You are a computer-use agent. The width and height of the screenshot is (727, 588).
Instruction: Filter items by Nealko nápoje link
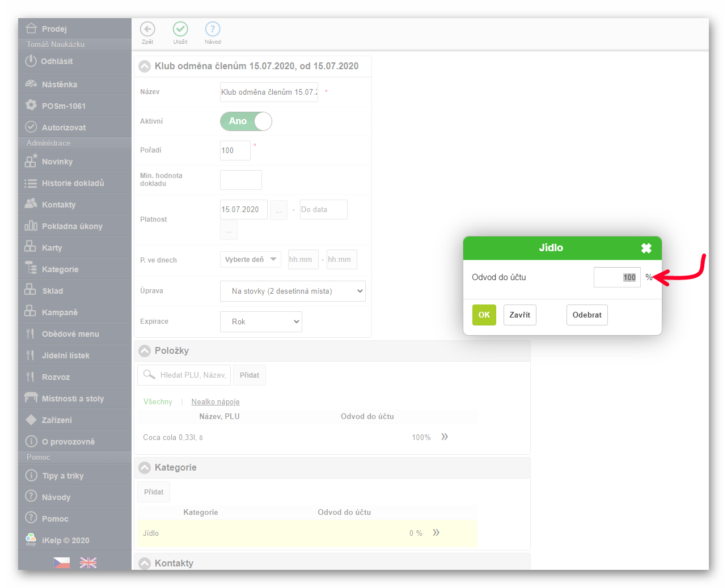[215, 401]
